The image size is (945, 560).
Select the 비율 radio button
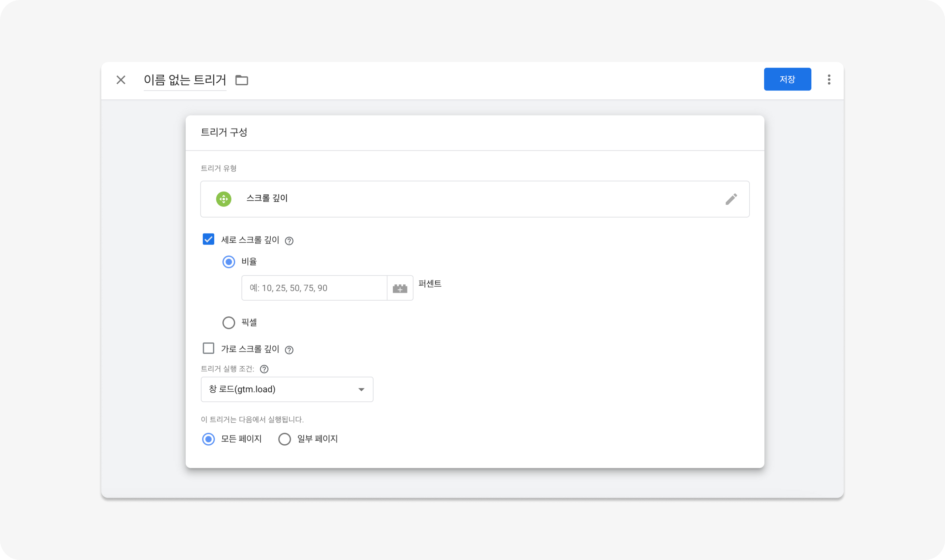(228, 261)
